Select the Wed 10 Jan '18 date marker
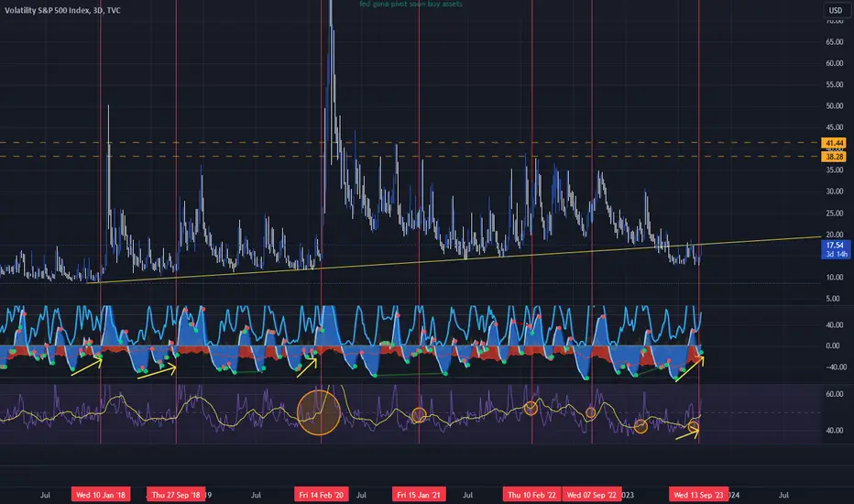 click(x=101, y=495)
